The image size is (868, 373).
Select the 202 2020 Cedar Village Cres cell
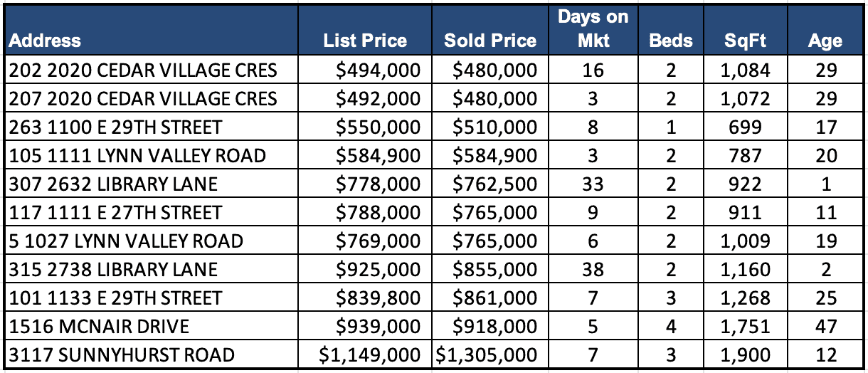click(143, 70)
